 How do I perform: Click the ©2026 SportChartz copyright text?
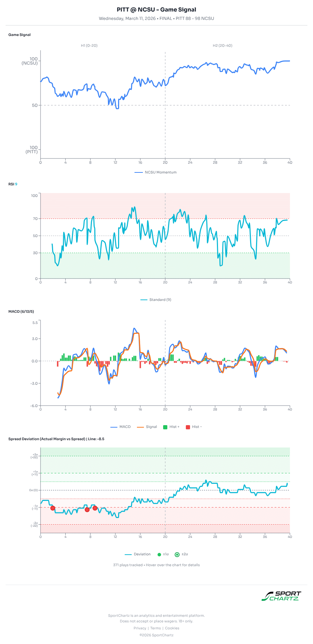point(156,635)
